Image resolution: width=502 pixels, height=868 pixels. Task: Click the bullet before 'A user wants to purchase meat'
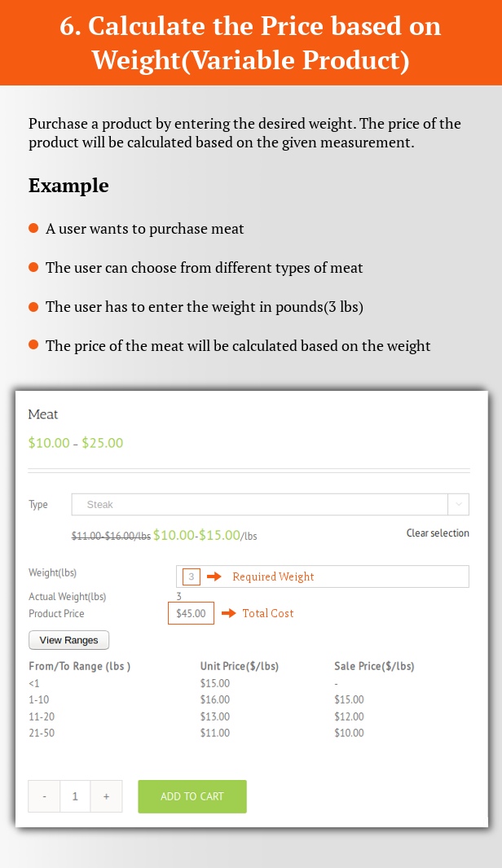33,228
